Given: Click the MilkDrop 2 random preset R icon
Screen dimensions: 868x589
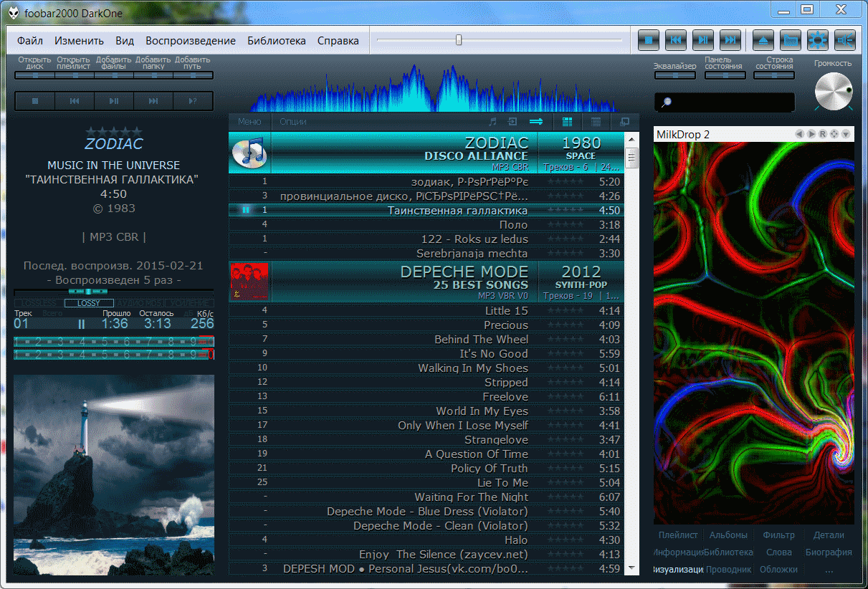Looking at the screenshot, I should point(823,134).
